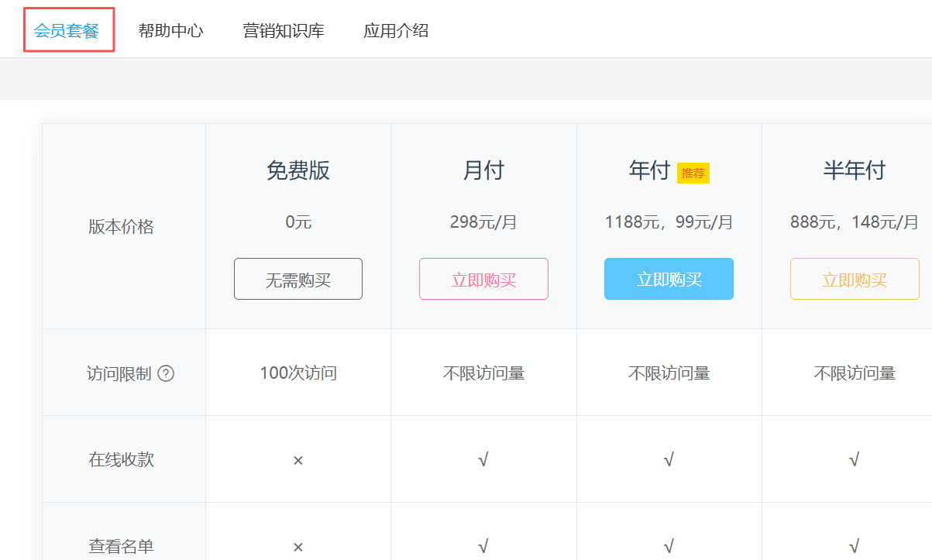932x560 pixels.
Task: Click the 版本价格 row label
Action: 121,227
